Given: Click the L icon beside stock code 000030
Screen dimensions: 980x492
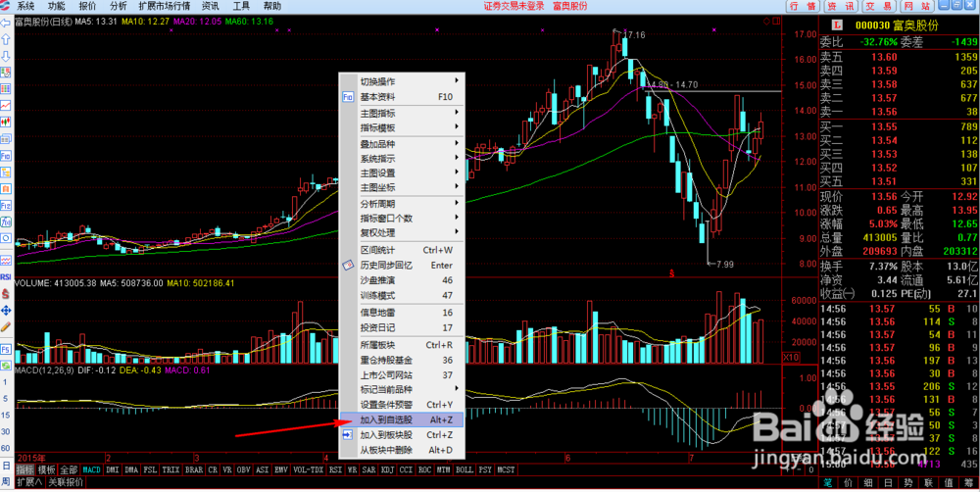Looking at the screenshot, I should click(x=836, y=25).
